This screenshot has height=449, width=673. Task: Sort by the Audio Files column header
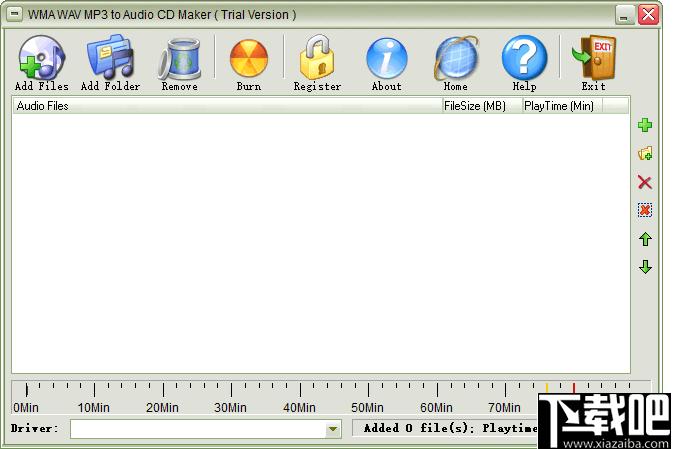[x=228, y=106]
